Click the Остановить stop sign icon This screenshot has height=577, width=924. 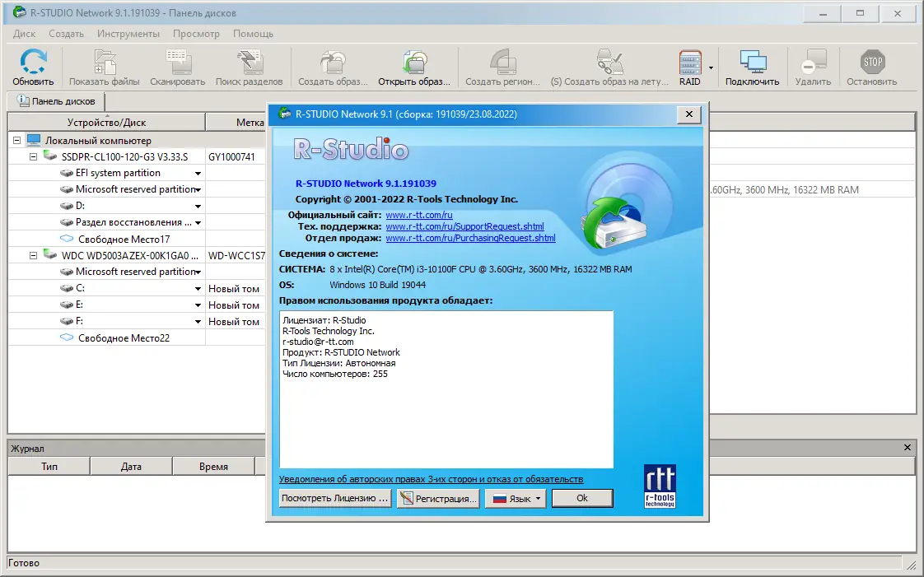(x=872, y=62)
